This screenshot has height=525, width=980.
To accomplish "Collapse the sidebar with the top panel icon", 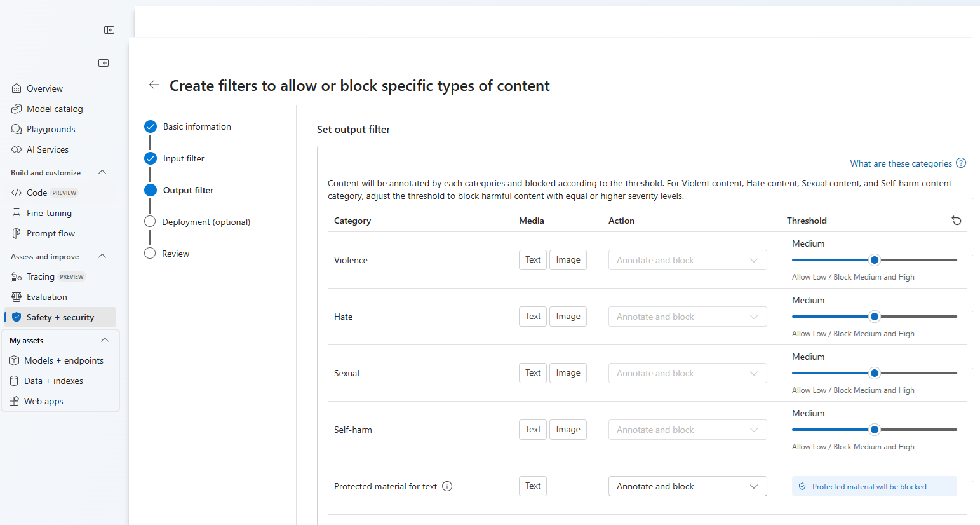I will pos(109,30).
